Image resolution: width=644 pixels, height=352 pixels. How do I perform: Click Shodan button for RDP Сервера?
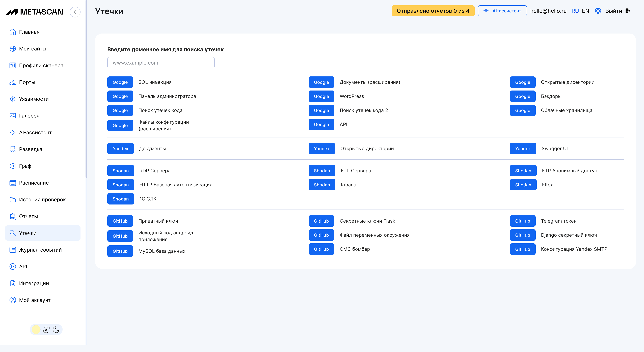pos(121,171)
